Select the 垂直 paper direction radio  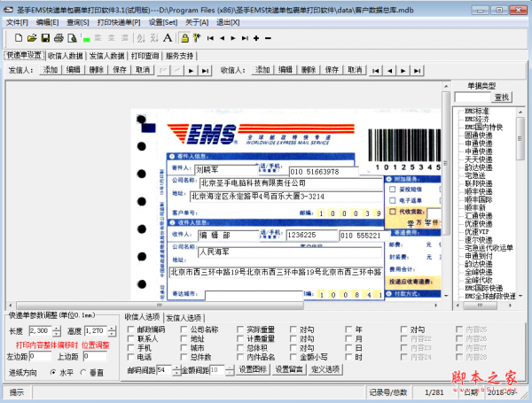tap(83, 373)
